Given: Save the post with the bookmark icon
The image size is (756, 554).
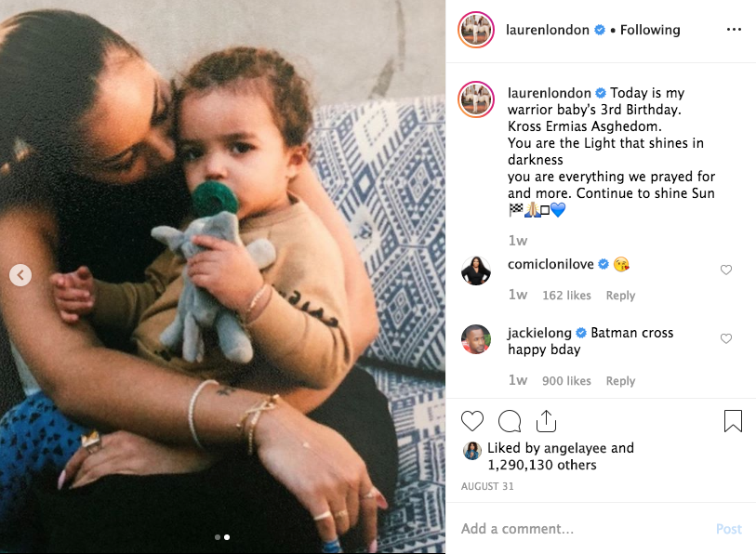Looking at the screenshot, I should 733,421.
